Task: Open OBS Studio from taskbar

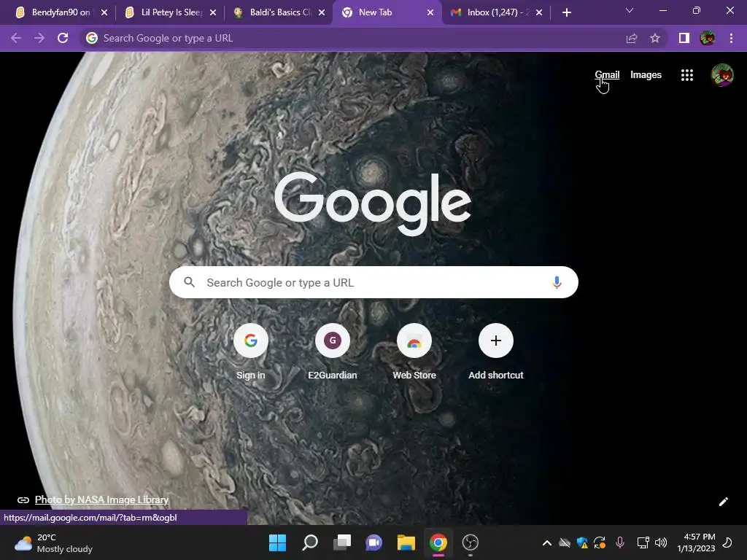Action: (471, 542)
